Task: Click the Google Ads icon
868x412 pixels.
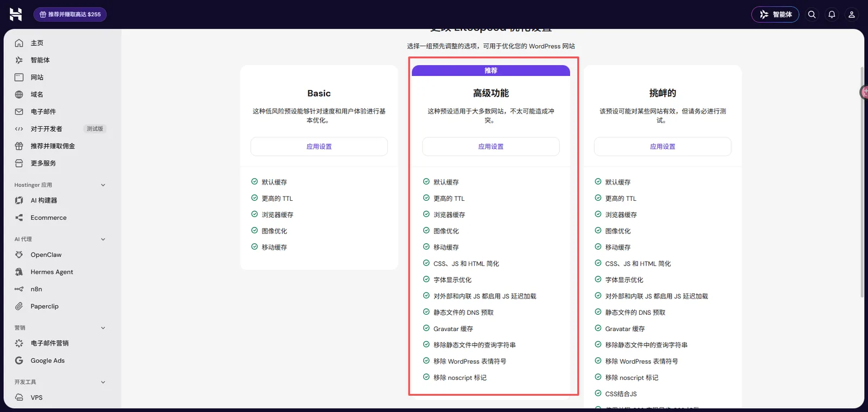Action: (19, 360)
